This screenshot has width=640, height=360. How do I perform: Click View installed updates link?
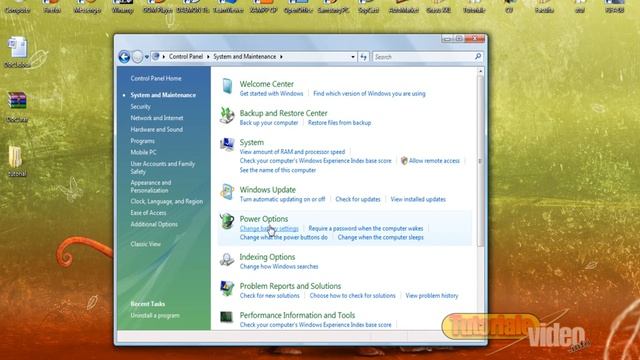coord(418,199)
